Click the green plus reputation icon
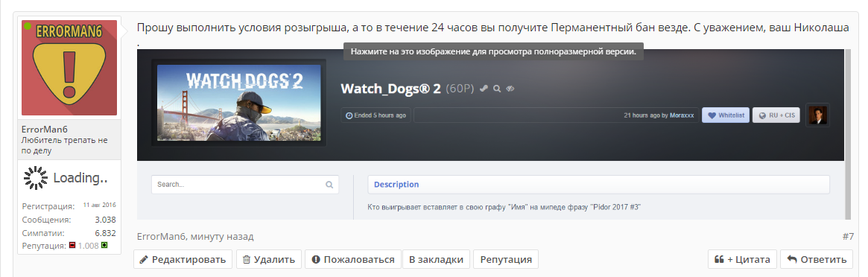Viewport: 868px width, 277px height. coord(104,245)
